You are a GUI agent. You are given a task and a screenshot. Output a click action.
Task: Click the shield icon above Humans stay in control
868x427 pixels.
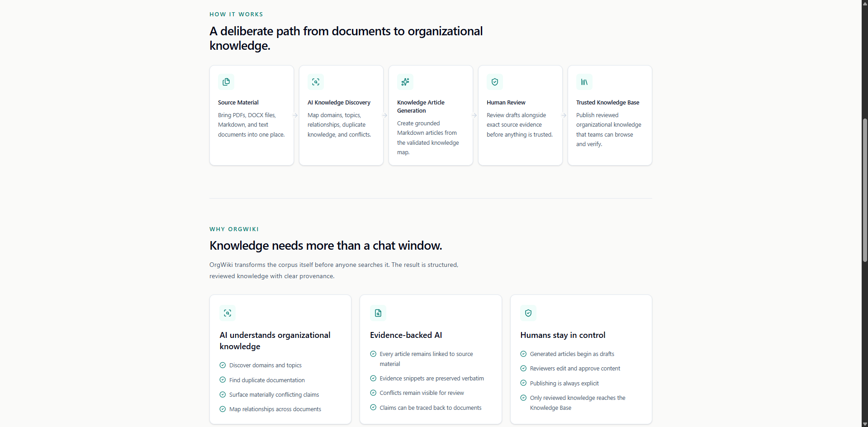(x=528, y=313)
